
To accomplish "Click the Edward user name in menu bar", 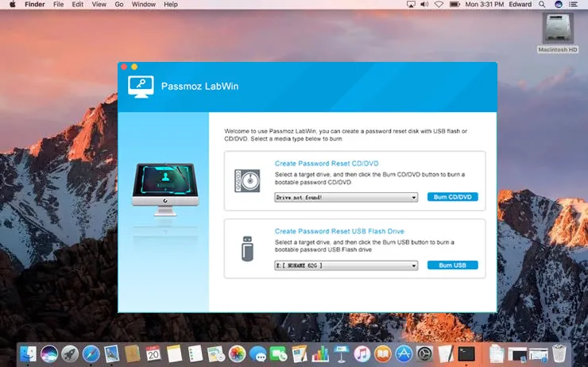I will pyautogui.click(x=520, y=5).
